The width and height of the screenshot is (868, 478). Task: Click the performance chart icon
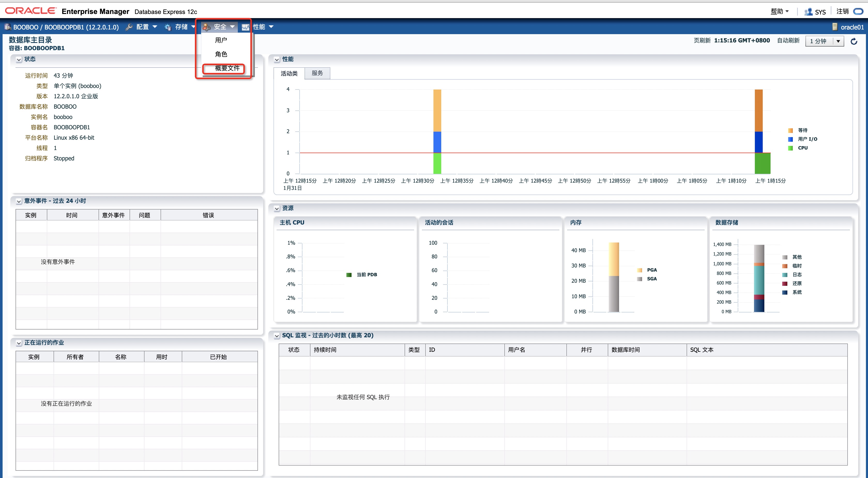(x=245, y=27)
